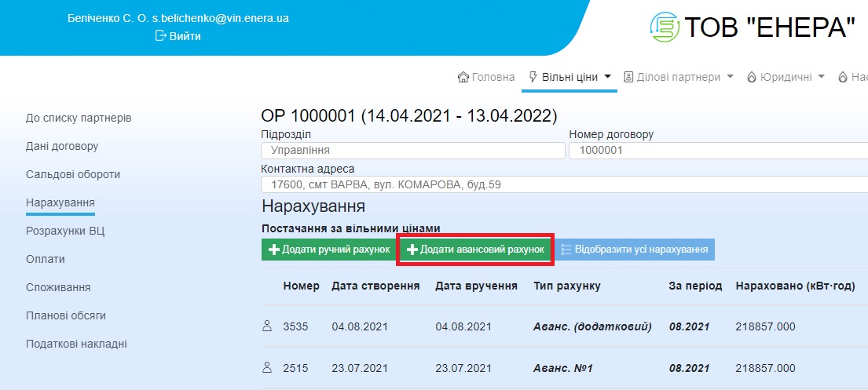Viewport: 868px width, 390px height.
Task: Select Оплати from the left menu
Action: (46, 259)
